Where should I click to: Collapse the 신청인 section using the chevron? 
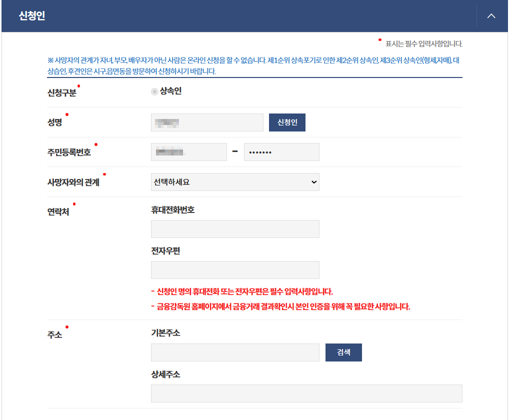pyautogui.click(x=490, y=15)
